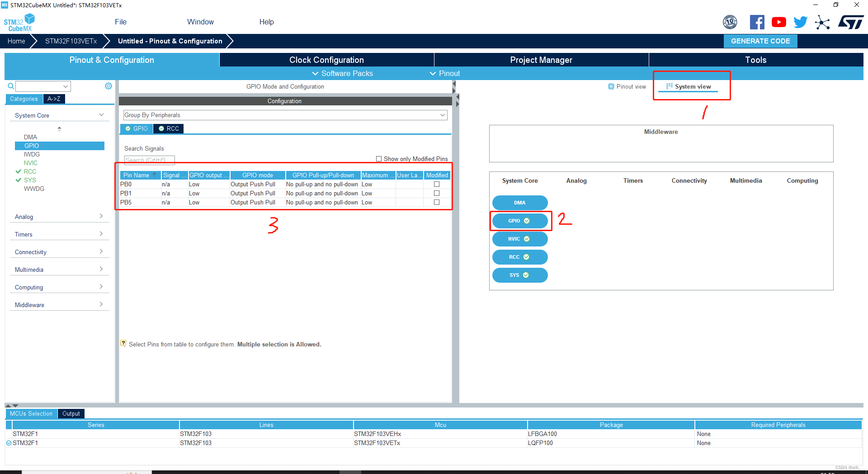
Task: Open the ST 10-year anniversary badge icon
Action: tap(730, 22)
